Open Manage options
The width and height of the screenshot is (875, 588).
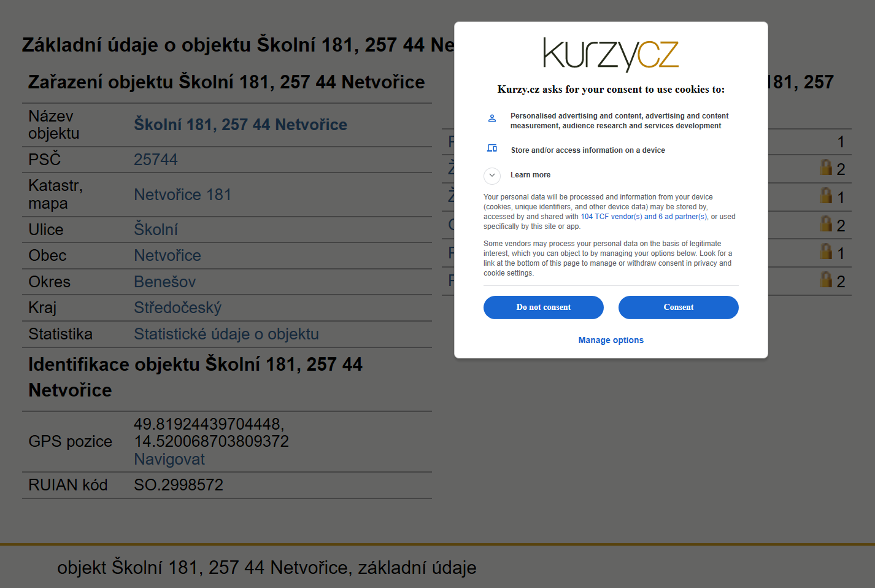point(611,340)
